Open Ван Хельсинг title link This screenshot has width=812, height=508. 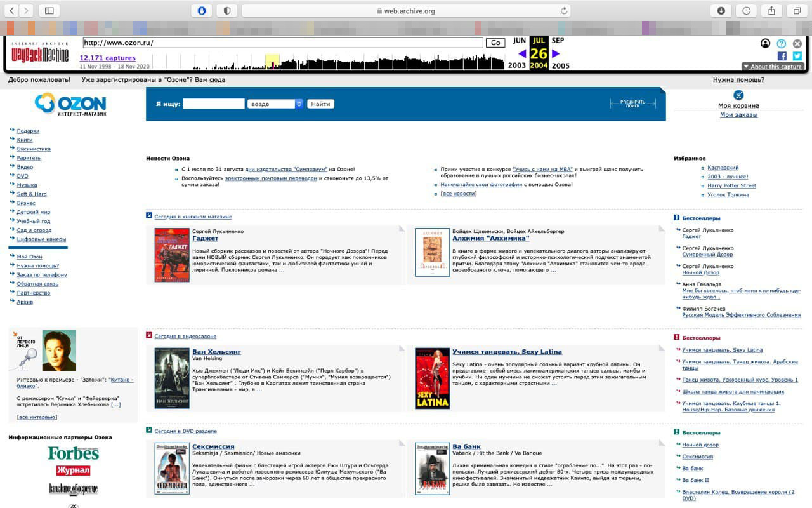216,351
